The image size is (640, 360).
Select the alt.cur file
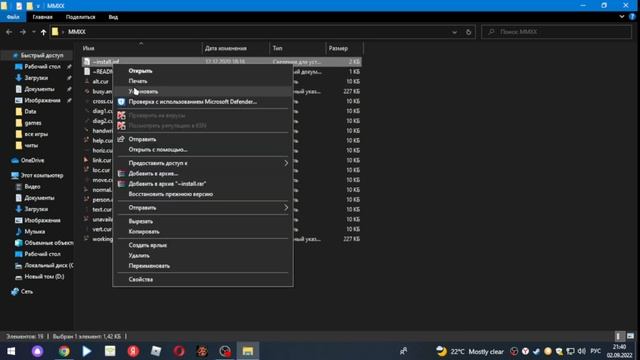pos(100,81)
